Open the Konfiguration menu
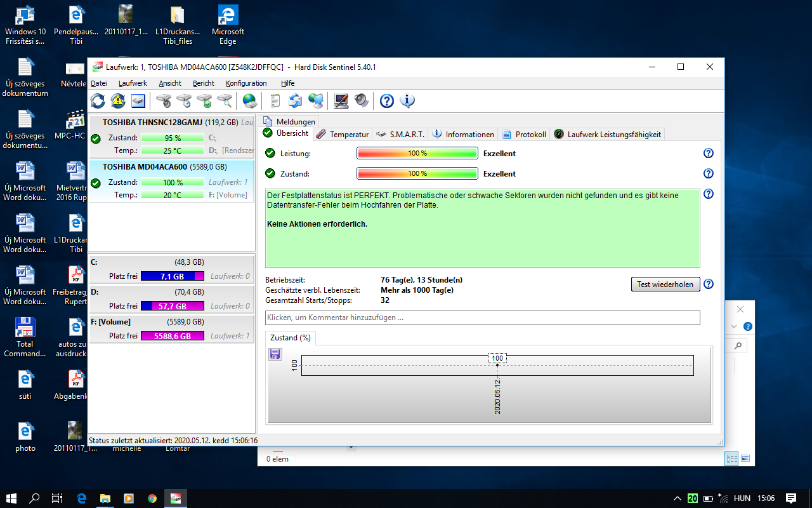The image size is (812, 508). click(x=246, y=83)
